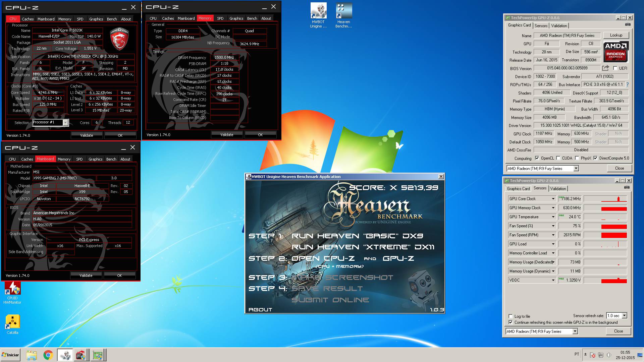Open Validation tab in GPU-Z Graphics Card window
Screen dimensions: 644x362
click(x=559, y=25)
